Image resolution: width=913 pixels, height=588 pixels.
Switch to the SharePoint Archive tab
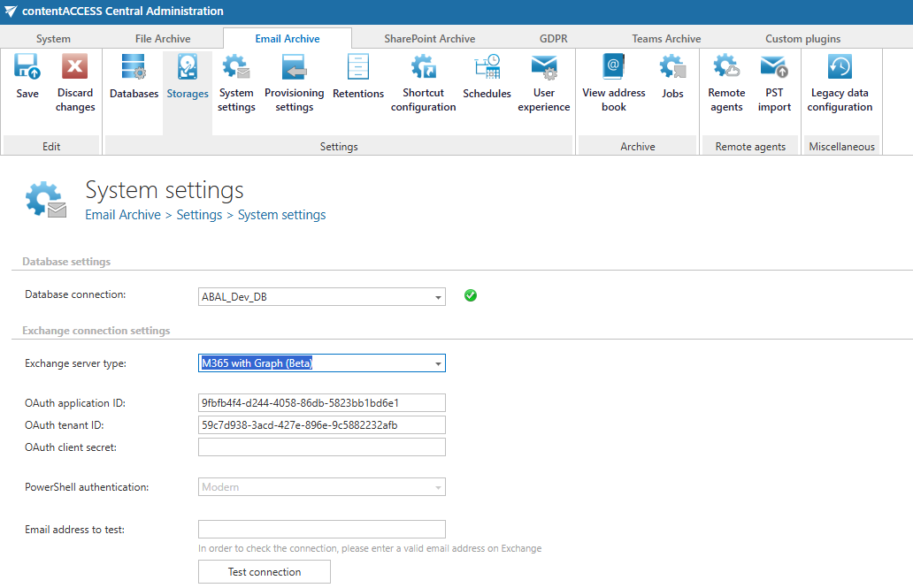pos(429,38)
